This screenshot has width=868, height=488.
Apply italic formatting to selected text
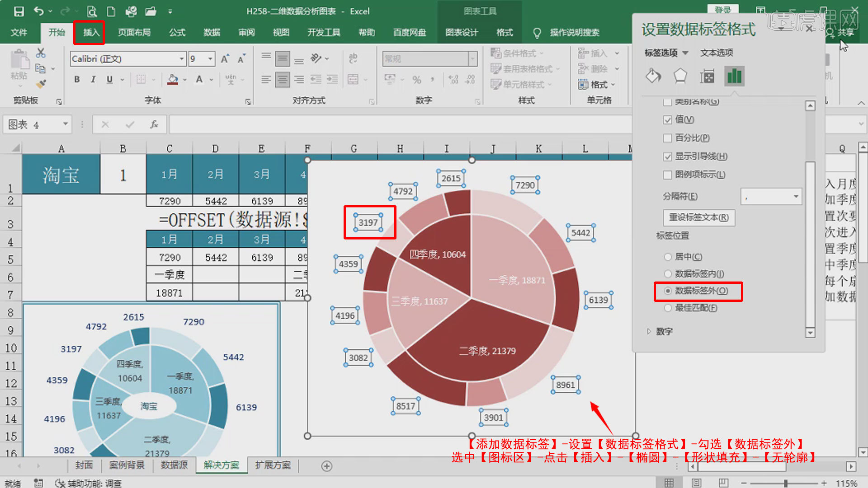(93, 79)
